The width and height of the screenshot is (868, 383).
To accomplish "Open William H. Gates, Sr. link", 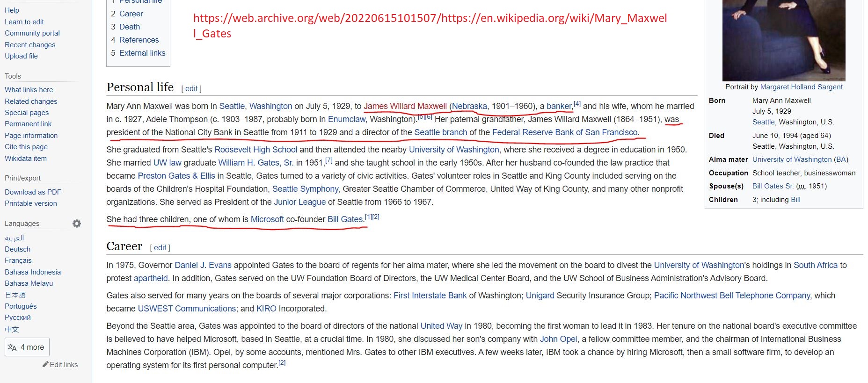I will [256, 163].
